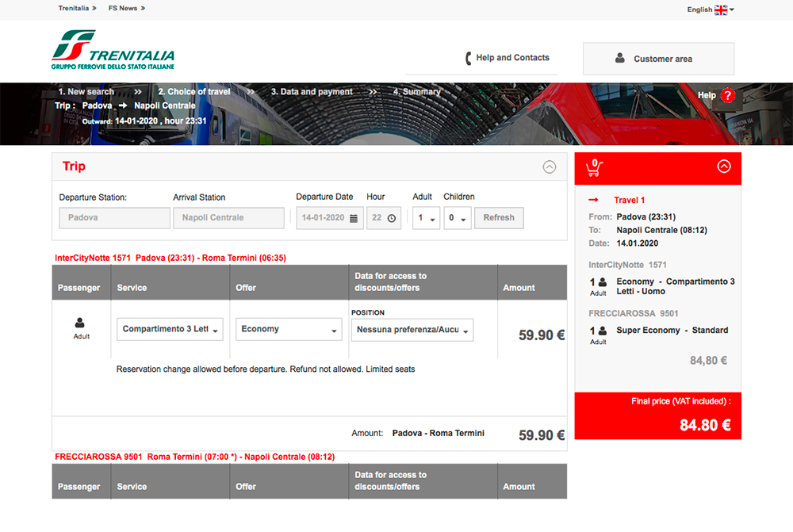Select step 2. Choice of travel
Image resolution: width=793 pixels, height=532 pixels.
coord(193,91)
